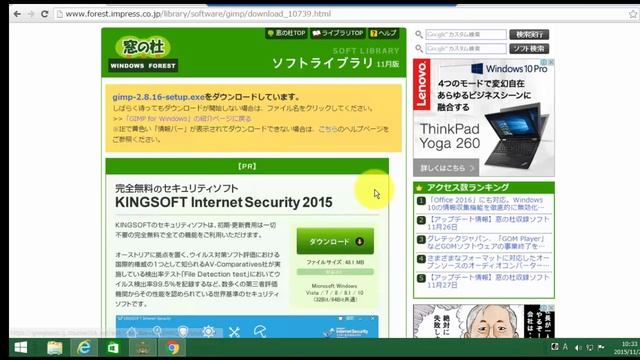Open the 窓の杜TOP header link
The image size is (640, 360).
[286, 33]
